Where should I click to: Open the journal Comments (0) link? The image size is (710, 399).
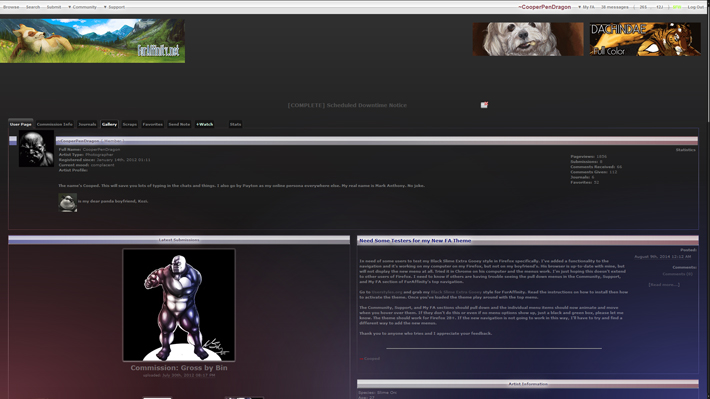tap(677, 274)
